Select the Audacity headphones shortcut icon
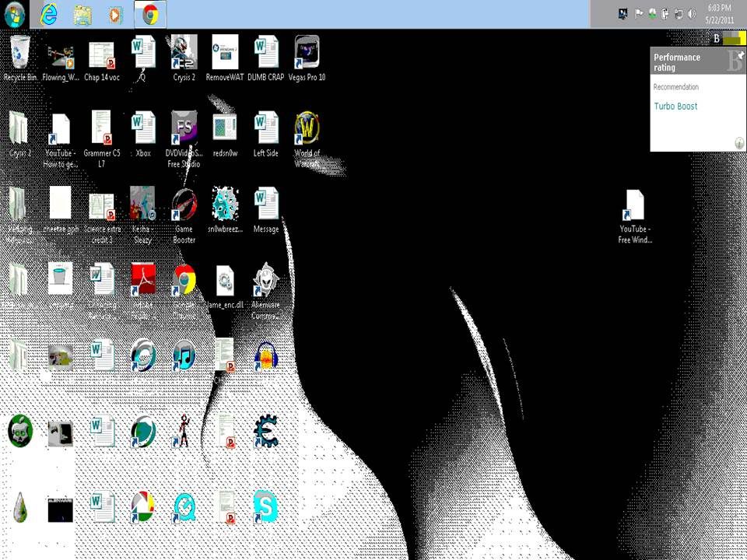The height and width of the screenshot is (560, 747). pyautogui.click(x=265, y=355)
